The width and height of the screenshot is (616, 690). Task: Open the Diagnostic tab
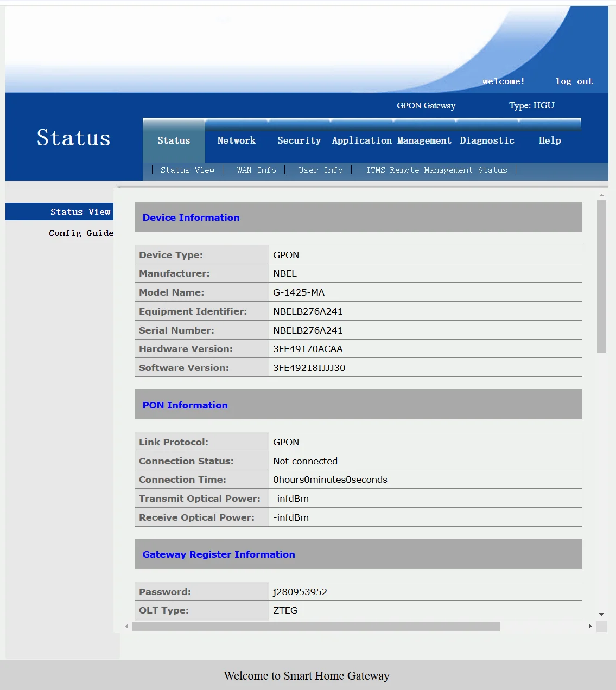(x=487, y=140)
